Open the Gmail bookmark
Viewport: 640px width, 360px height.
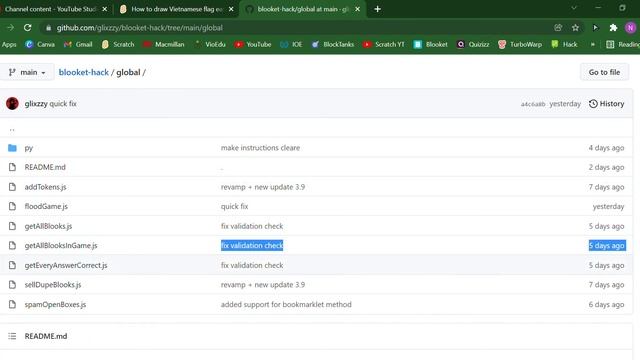point(78,44)
